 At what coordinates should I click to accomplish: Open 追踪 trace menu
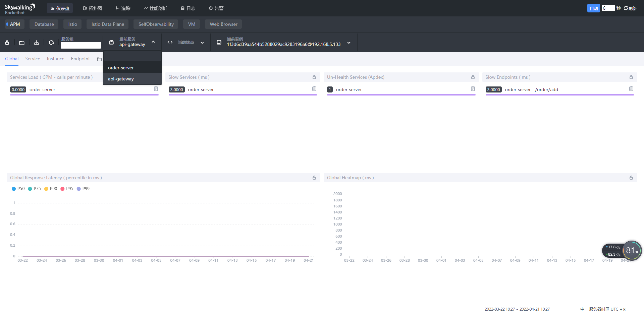tap(123, 8)
